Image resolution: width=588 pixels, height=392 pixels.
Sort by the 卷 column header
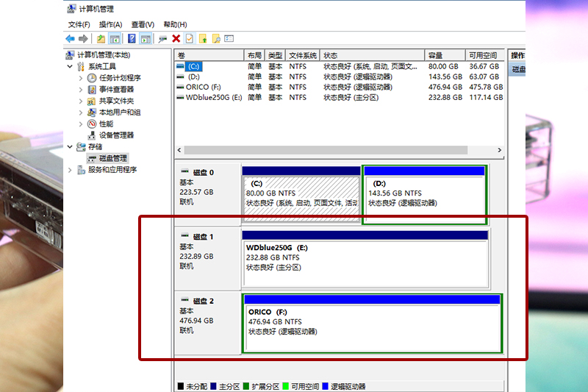209,55
